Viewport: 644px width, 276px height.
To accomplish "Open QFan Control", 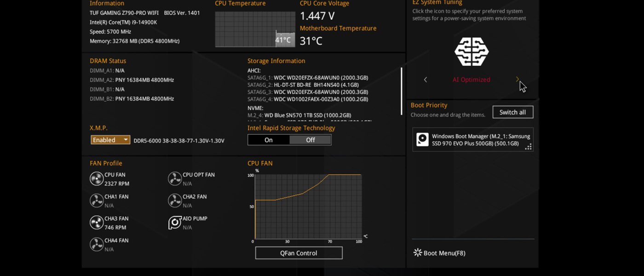I will 299,253.
